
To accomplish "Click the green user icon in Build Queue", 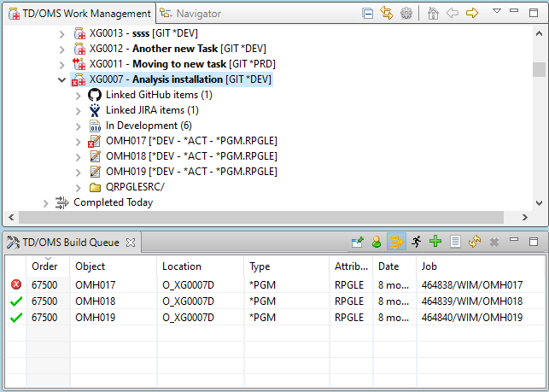I will click(377, 242).
